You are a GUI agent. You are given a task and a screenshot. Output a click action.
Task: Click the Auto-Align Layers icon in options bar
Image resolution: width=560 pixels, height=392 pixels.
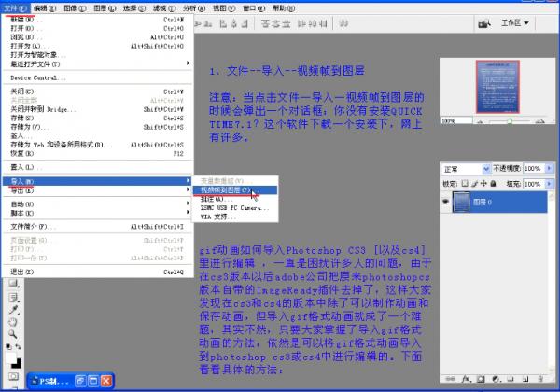(x=343, y=23)
